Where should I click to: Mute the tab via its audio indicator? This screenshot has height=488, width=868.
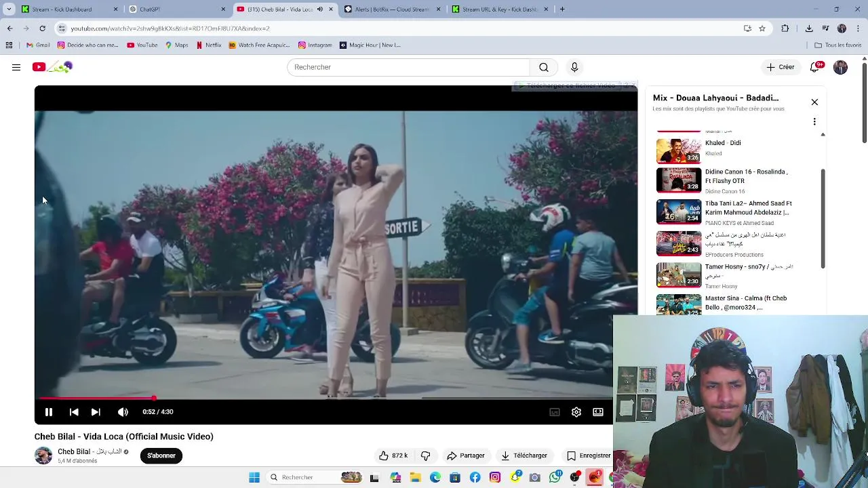coord(320,9)
